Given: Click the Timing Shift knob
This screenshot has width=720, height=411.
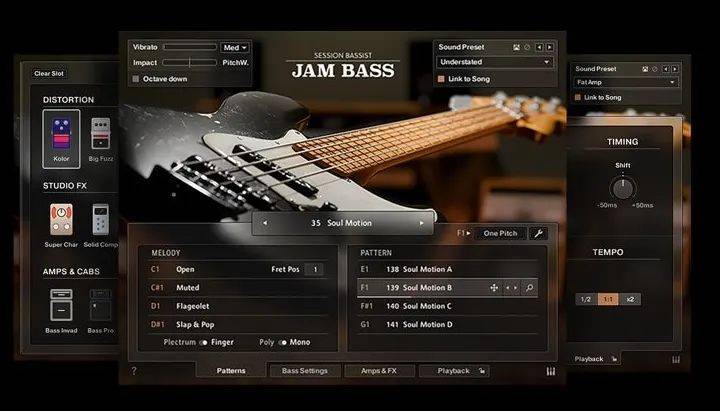Looking at the screenshot, I should (x=623, y=188).
